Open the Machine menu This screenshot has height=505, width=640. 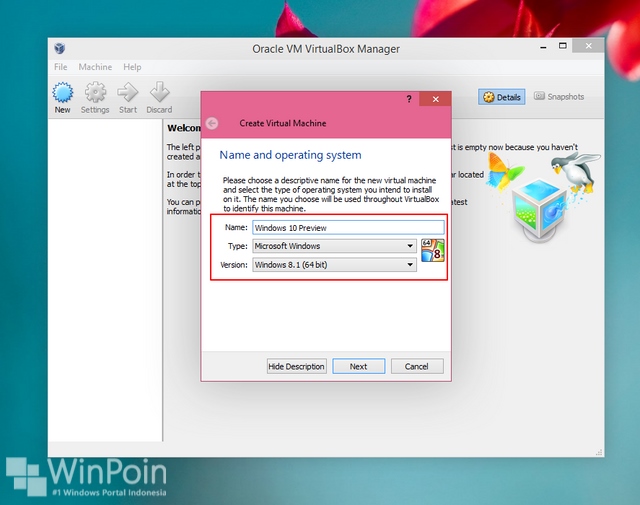tap(95, 67)
